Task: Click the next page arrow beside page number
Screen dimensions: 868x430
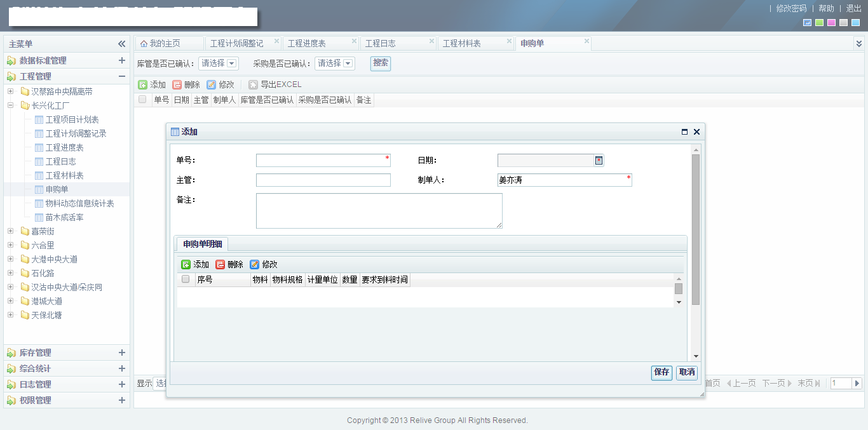Action: pos(857,383)
